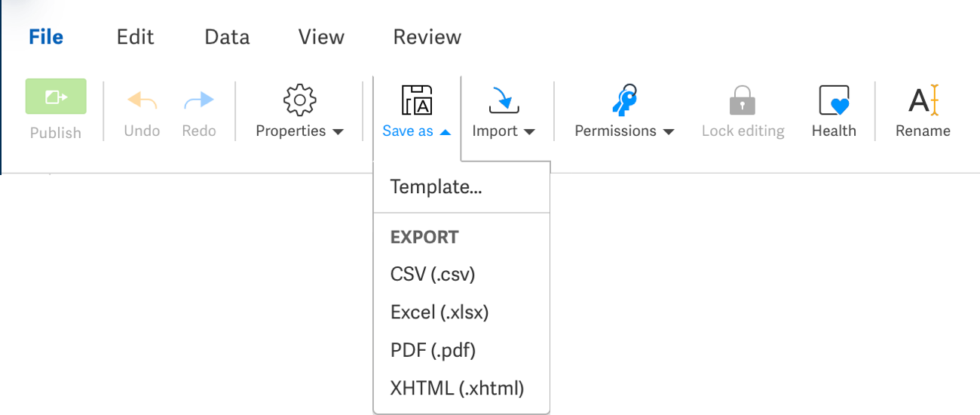
Task: Click the Rename text cursor icon
Action: point(923,100)
